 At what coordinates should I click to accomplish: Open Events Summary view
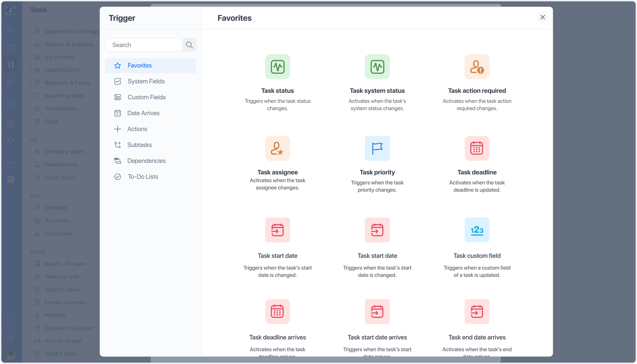pyautogui.click(x=61, y=303)
